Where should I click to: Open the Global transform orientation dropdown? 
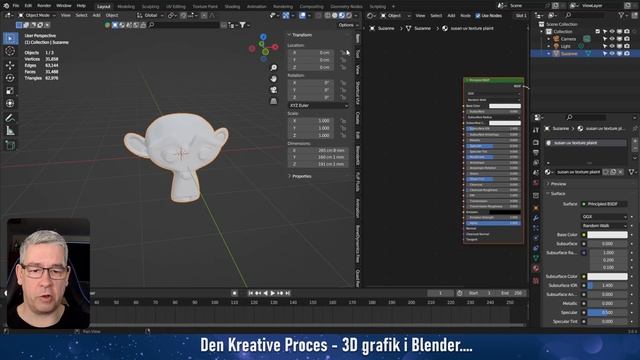point(150,16)
